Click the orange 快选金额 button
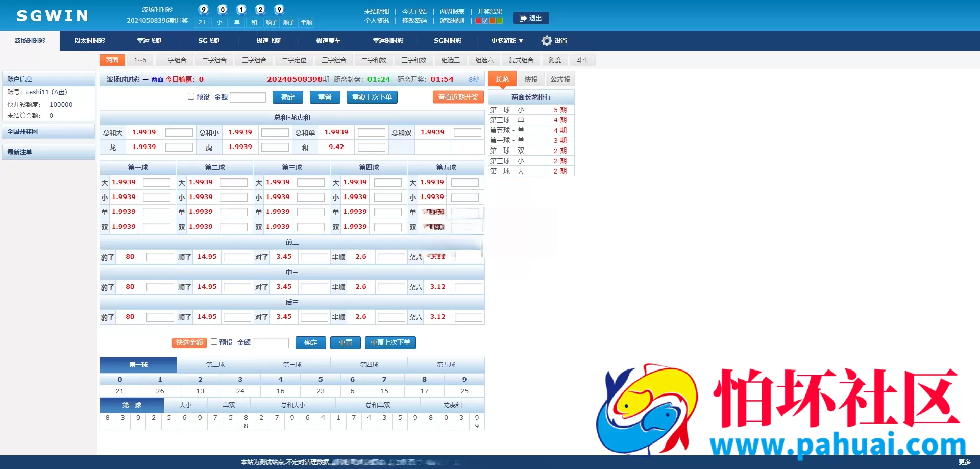 (189, 342)
